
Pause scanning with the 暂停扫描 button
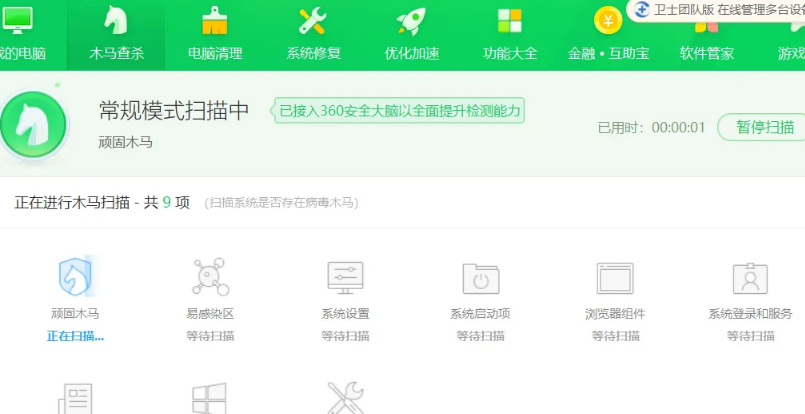764,127
